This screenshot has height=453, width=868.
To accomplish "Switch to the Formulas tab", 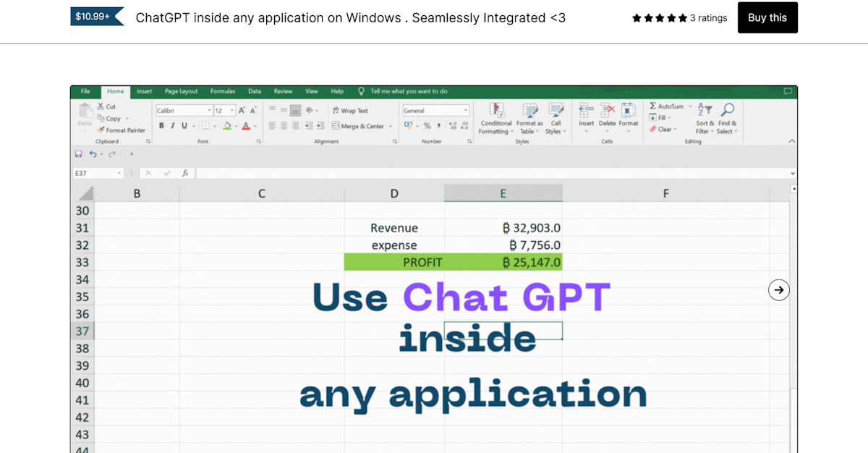I will 223,92.
